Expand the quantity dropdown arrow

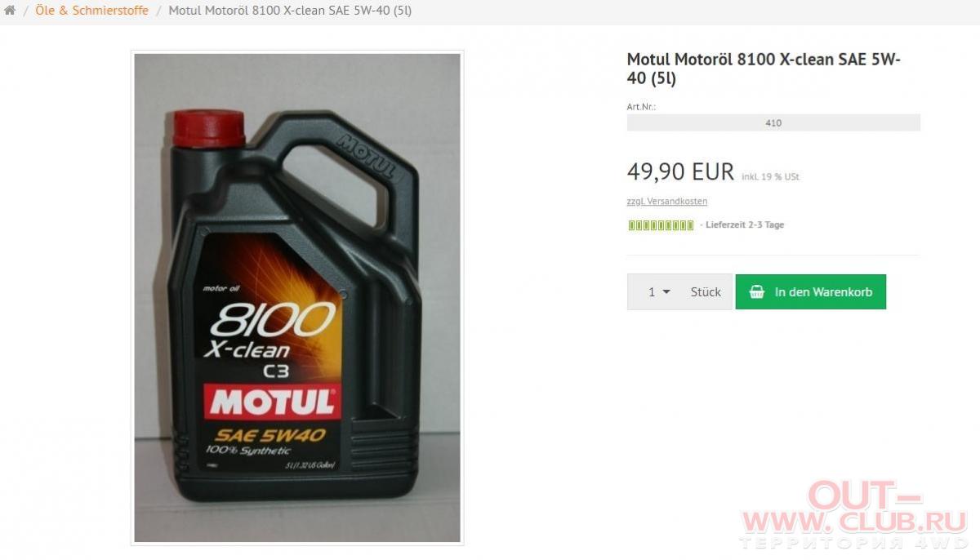pyautogui.click(x=666, y=291)
